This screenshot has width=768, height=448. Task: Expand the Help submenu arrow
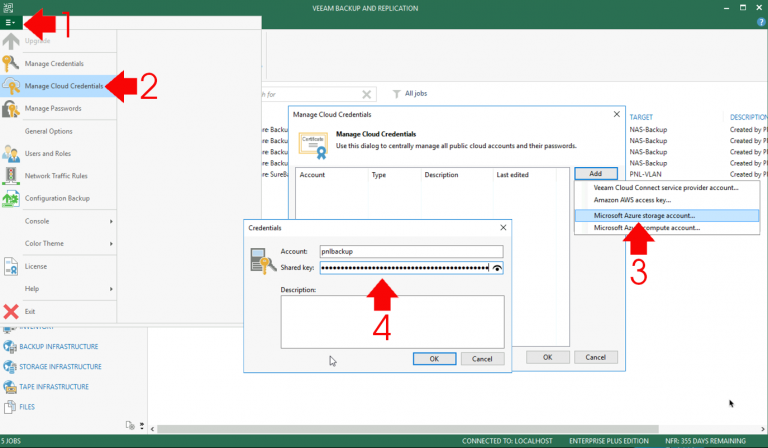pyautogui.click(x=111, y=289)
